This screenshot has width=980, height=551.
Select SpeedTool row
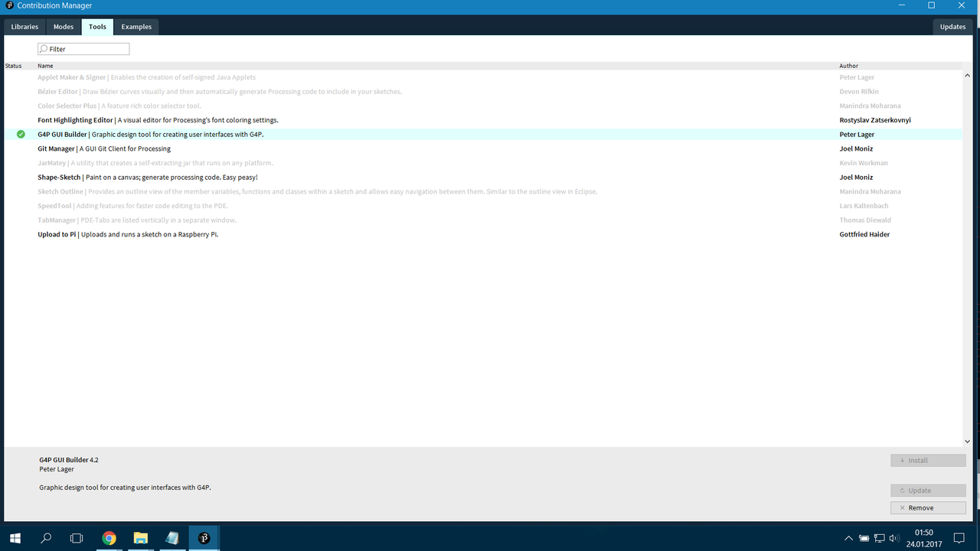(x=483, y=206)
